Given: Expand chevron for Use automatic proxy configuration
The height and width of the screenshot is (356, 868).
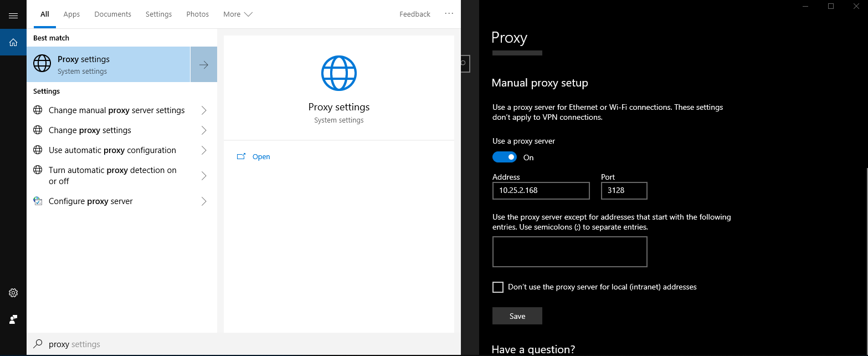Looking at the screenshot, I should pos(203,150).
